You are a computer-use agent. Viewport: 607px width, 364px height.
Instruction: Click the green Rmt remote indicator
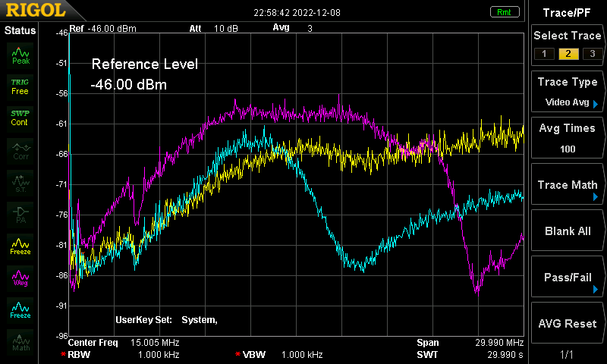504,12
